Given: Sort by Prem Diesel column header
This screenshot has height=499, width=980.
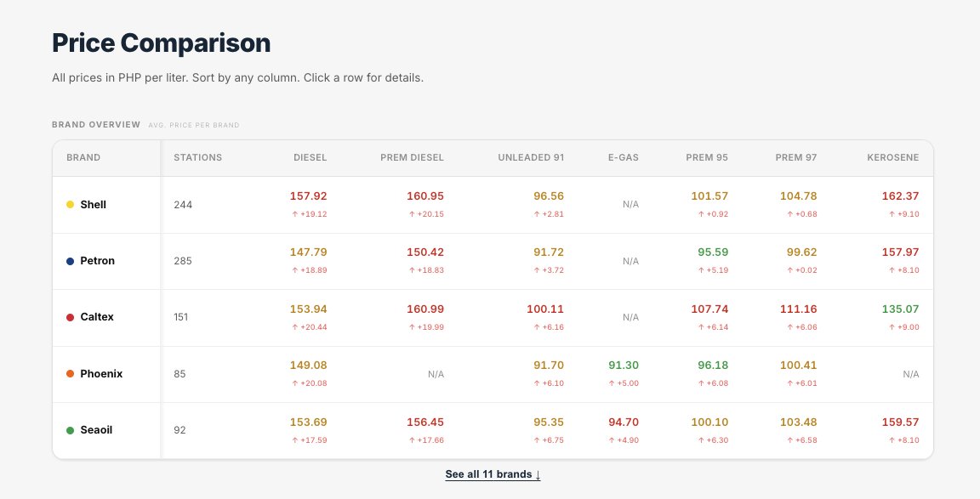Looking at the screenshot, I should point(412,157).
